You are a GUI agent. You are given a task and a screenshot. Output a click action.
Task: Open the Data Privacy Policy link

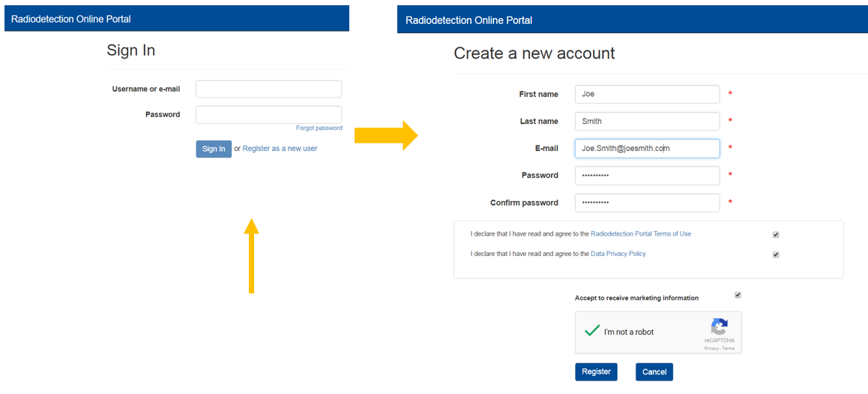click(x=618, y=254)
